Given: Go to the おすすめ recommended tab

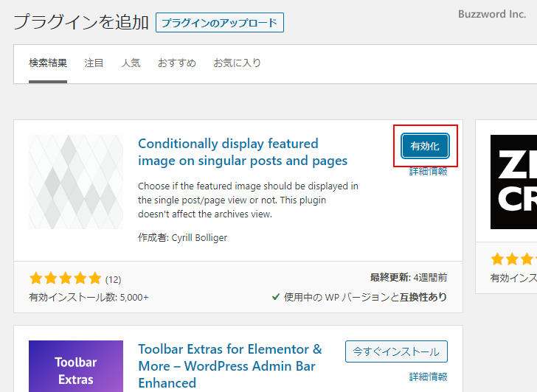Looking at the screenshot, I should [x=177, y=63].
